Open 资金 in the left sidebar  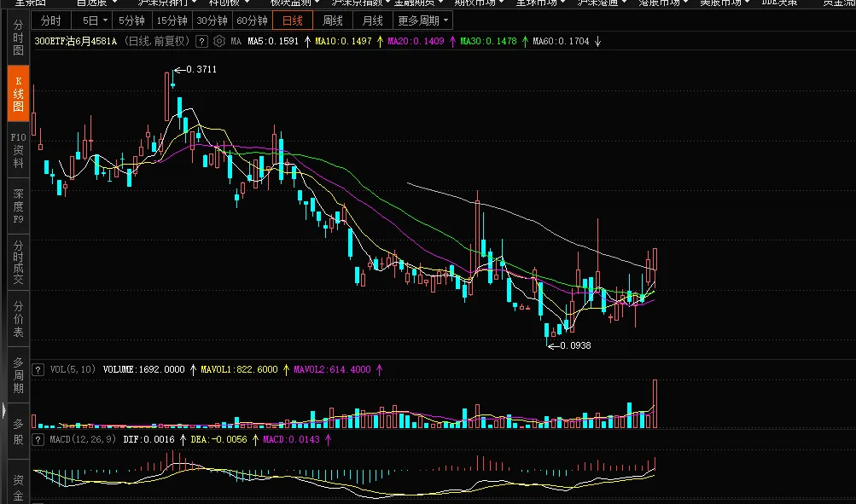pyautogui.click(x=18, y=487)
